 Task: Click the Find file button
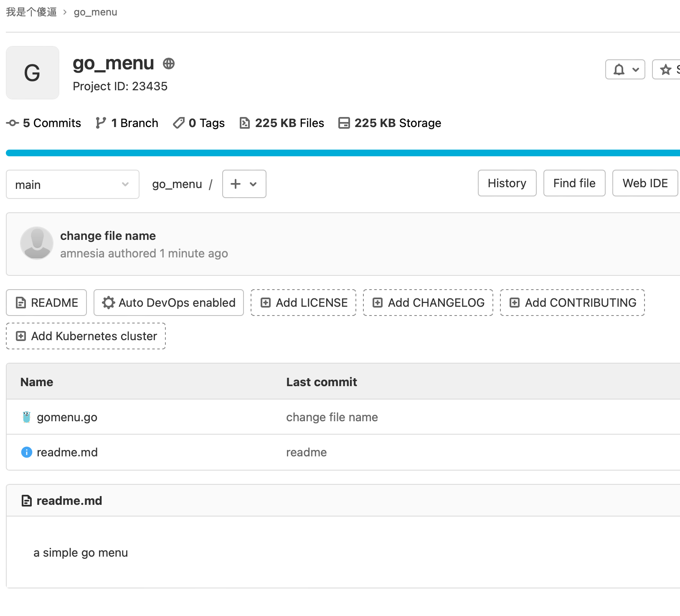coord(574,183)
